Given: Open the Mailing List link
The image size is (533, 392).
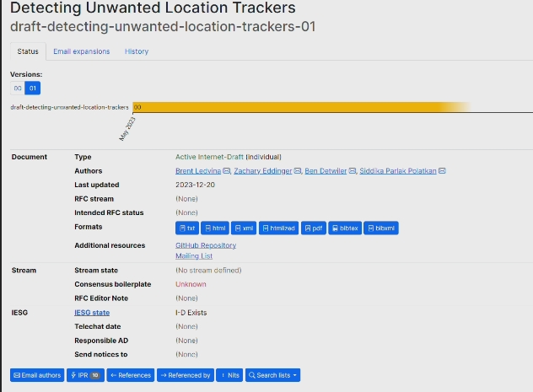Looking at the screenshot, I should (194, 255).
